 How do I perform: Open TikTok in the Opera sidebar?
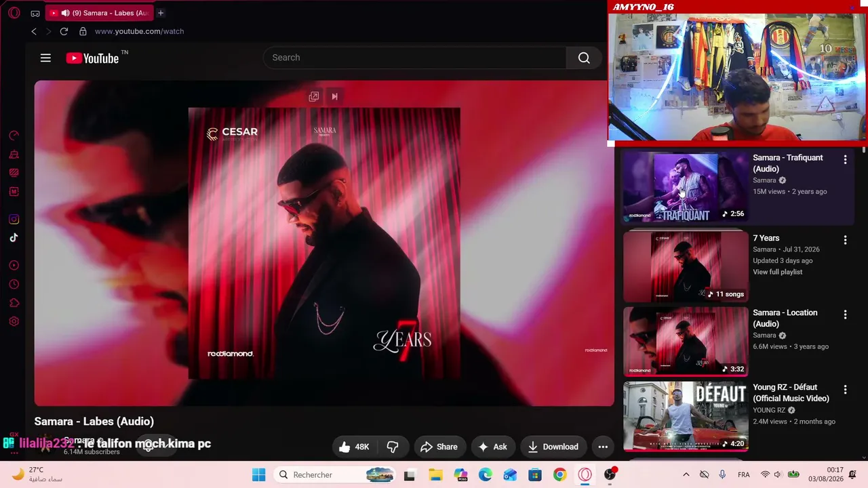pos(14,237)
